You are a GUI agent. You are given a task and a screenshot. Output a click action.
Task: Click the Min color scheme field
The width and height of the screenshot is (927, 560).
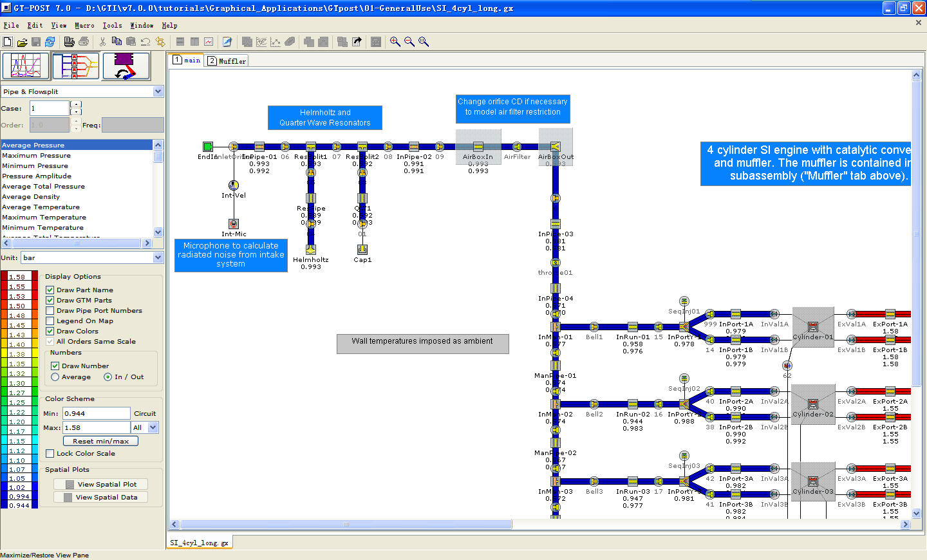[x=96, y=413]
